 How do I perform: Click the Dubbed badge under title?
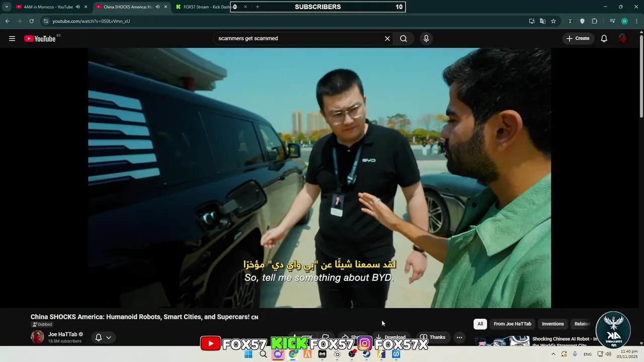[x=42, y=324]
